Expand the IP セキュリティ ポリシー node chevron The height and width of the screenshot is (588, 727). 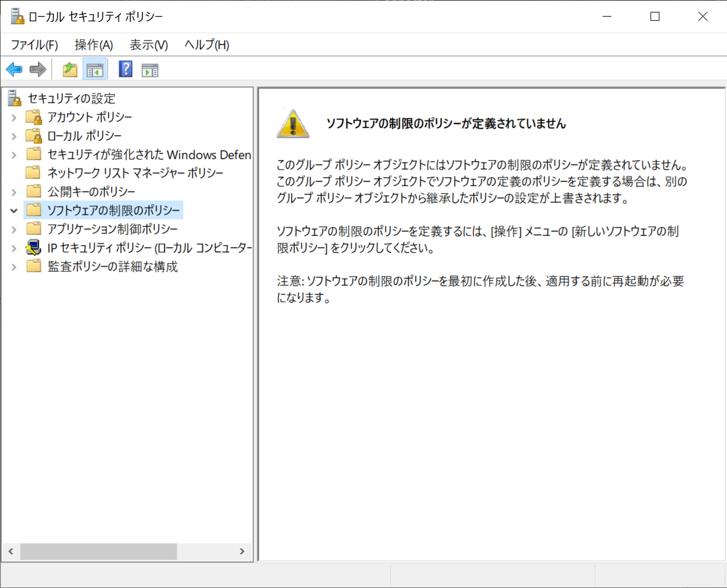click(14, 248)
